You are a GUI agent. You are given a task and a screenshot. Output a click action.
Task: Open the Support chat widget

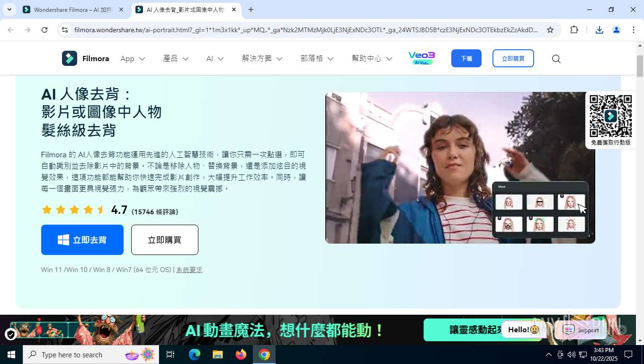tap(581, 330)
